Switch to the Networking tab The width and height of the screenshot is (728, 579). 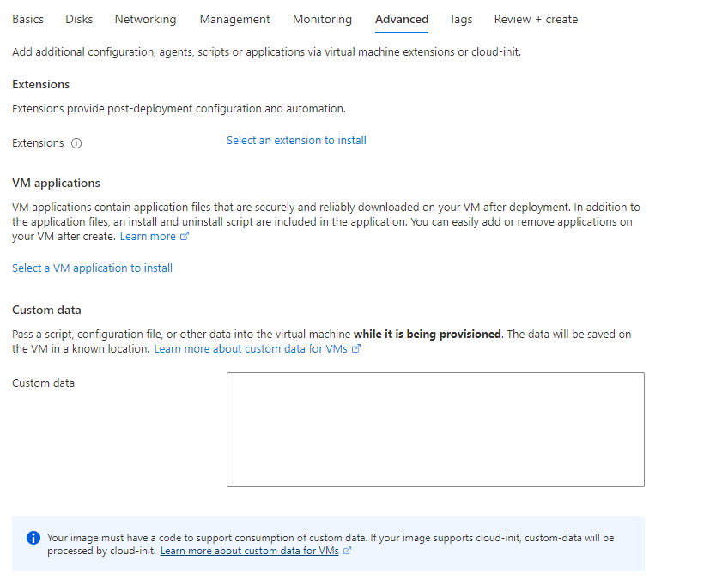145,19
